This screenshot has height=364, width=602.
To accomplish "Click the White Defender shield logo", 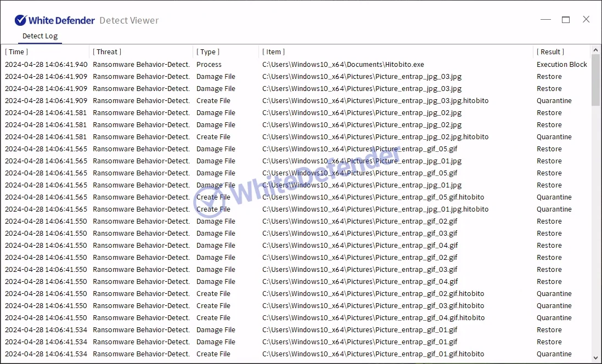I will click(20, 20).
